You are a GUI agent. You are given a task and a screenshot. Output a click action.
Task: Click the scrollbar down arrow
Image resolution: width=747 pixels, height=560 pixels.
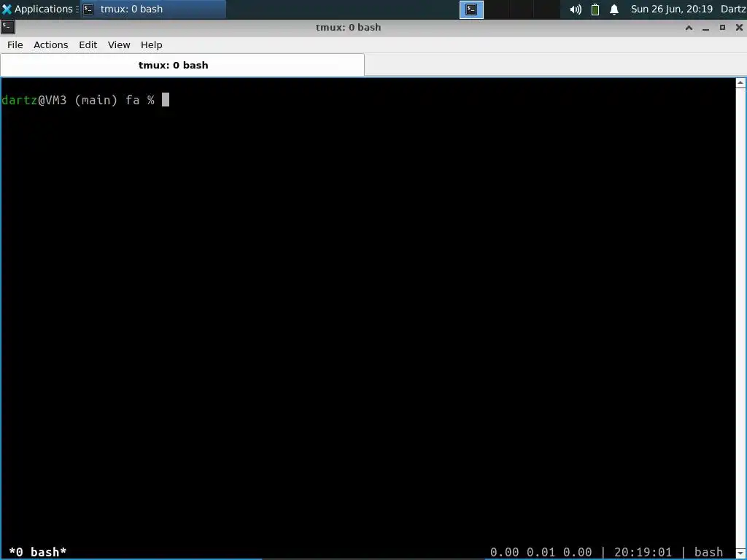pyautogui.click(x=740, y=553)
